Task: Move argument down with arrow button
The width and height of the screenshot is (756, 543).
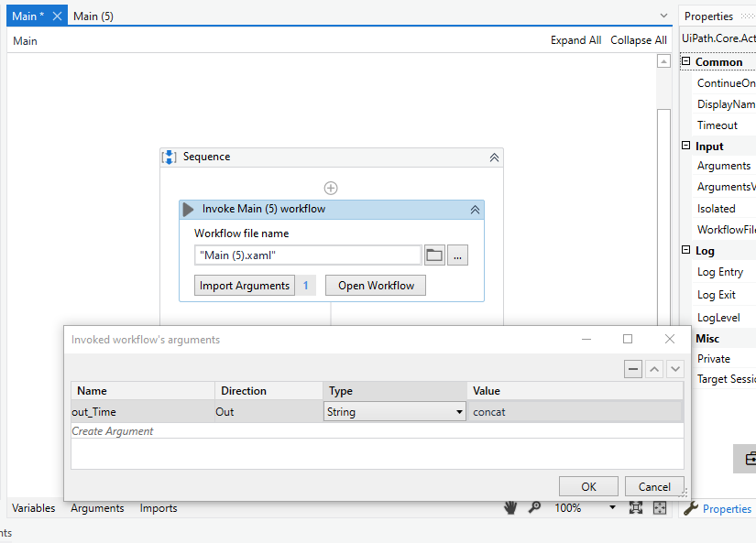Action: 675,370
